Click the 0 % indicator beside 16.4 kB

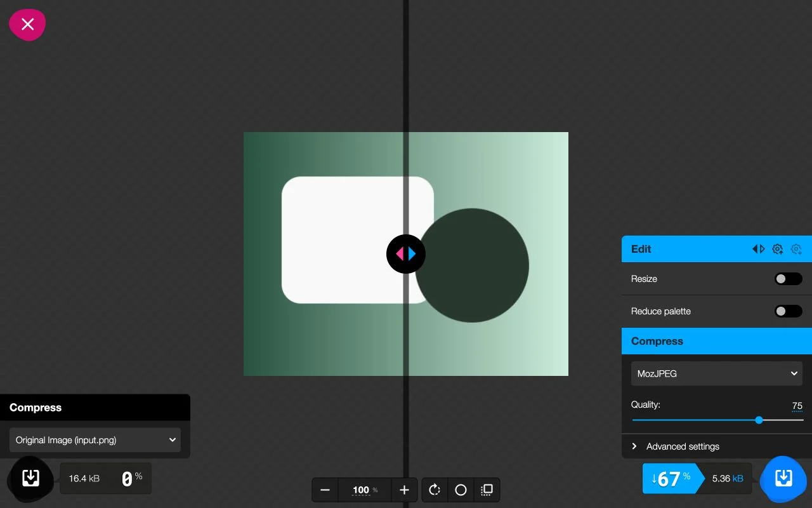pyautogui.click(x=132, y=478)
